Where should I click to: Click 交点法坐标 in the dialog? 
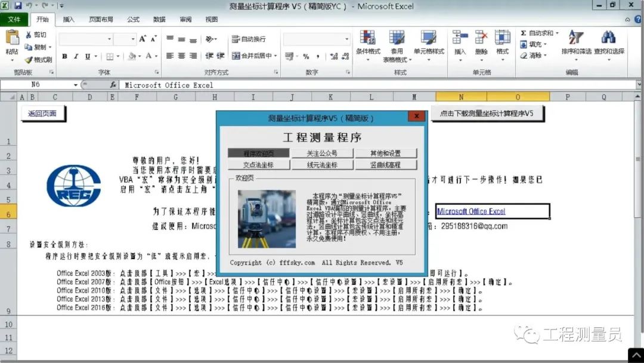pyautogui.click(x=258, y=165)
